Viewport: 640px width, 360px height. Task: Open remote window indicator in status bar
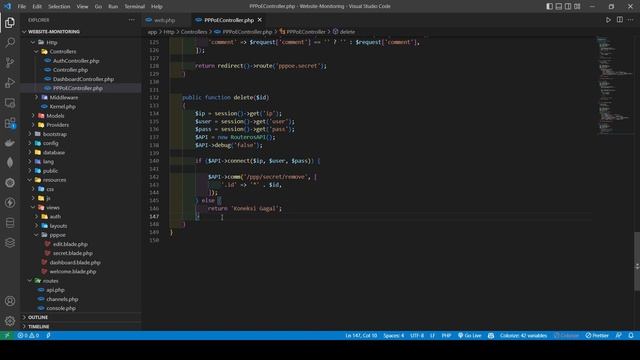(7, 336)
